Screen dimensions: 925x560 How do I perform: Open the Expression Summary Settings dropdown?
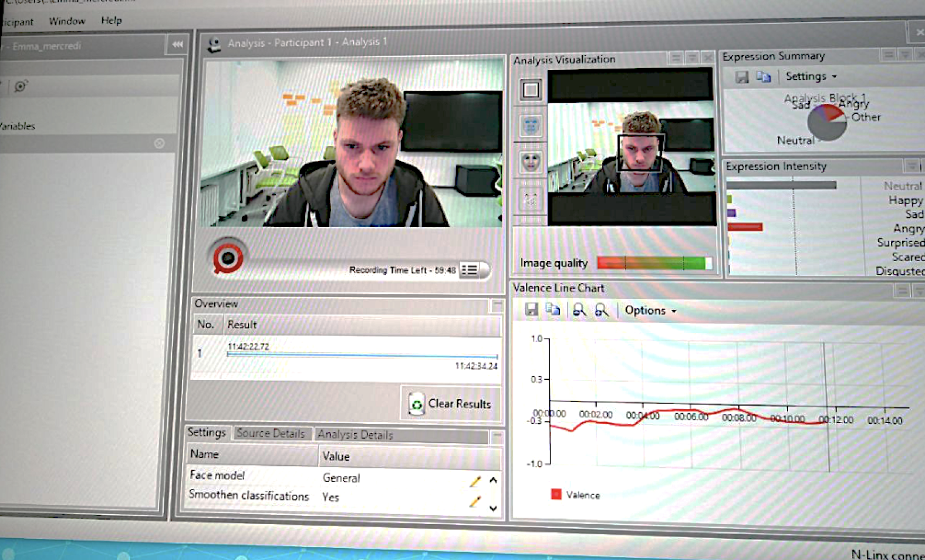(x=811, y=76)
